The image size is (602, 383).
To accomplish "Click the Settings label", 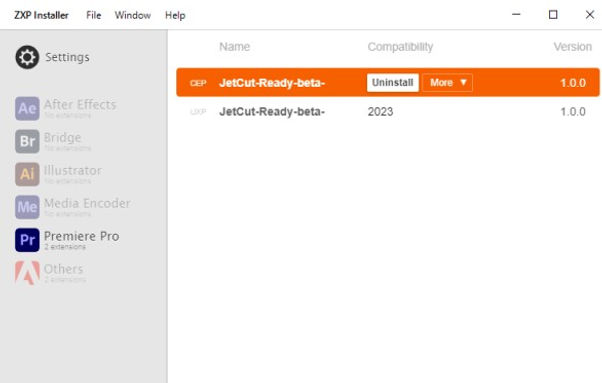I will tap(68, 57).
